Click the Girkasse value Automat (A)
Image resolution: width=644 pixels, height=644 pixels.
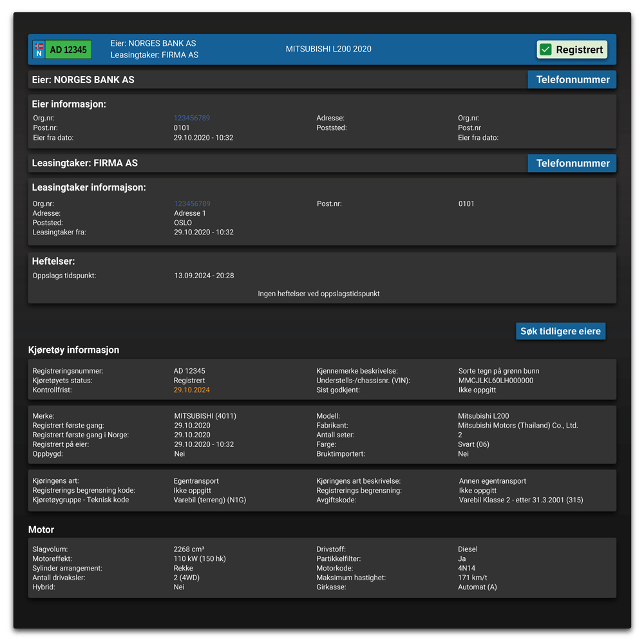[477, 587]
